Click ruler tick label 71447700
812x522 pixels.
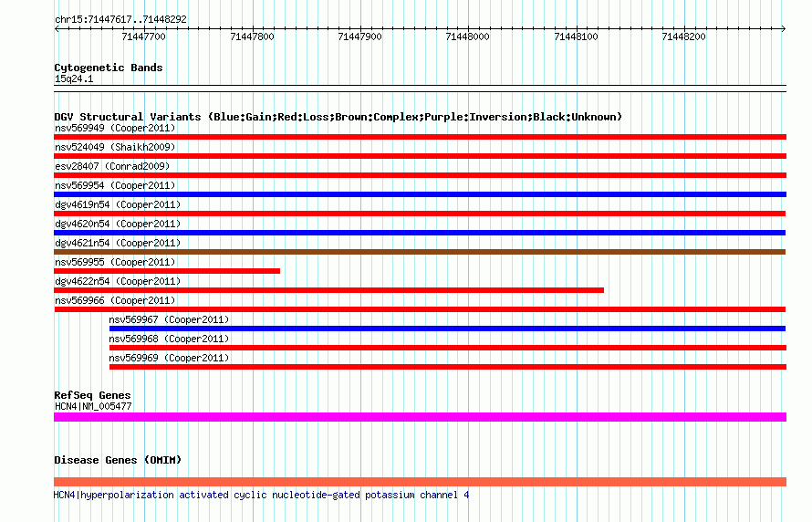click(x=143, y=37)
